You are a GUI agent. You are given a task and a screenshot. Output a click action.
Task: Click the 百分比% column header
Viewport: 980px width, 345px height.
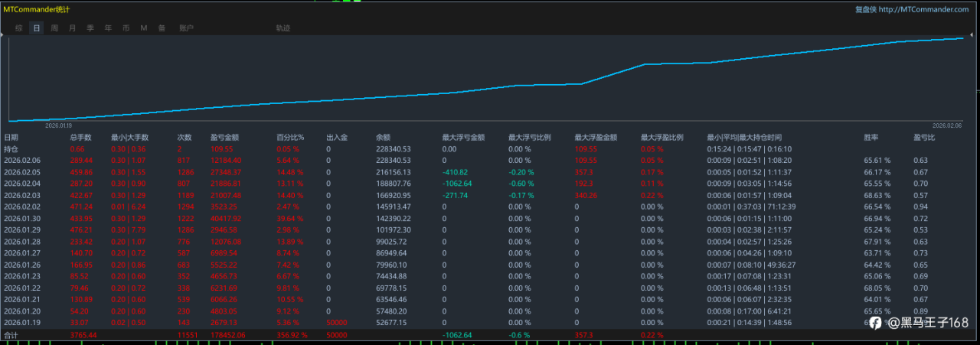click(290, 137)
